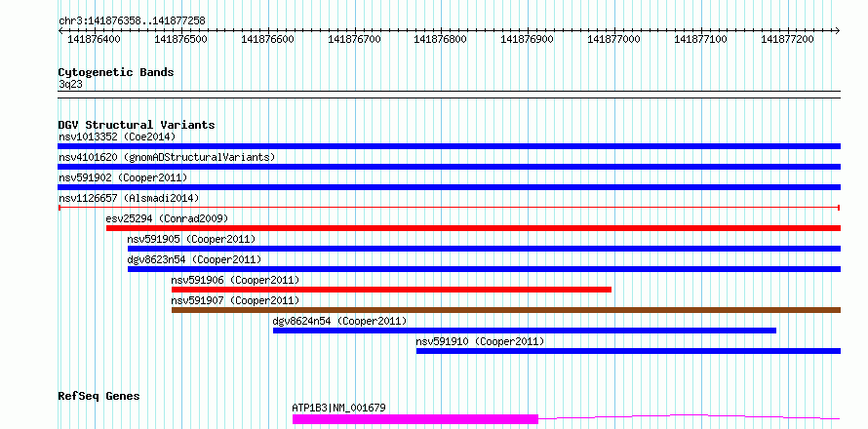Screen dimensions: 868x429
Task: Click the thin red line under nsv1126657
Action: [x=449, y=208]
